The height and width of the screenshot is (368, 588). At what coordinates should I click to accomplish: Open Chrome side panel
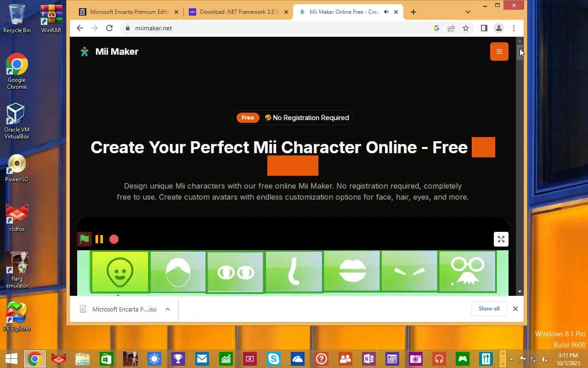click(484, 28)
